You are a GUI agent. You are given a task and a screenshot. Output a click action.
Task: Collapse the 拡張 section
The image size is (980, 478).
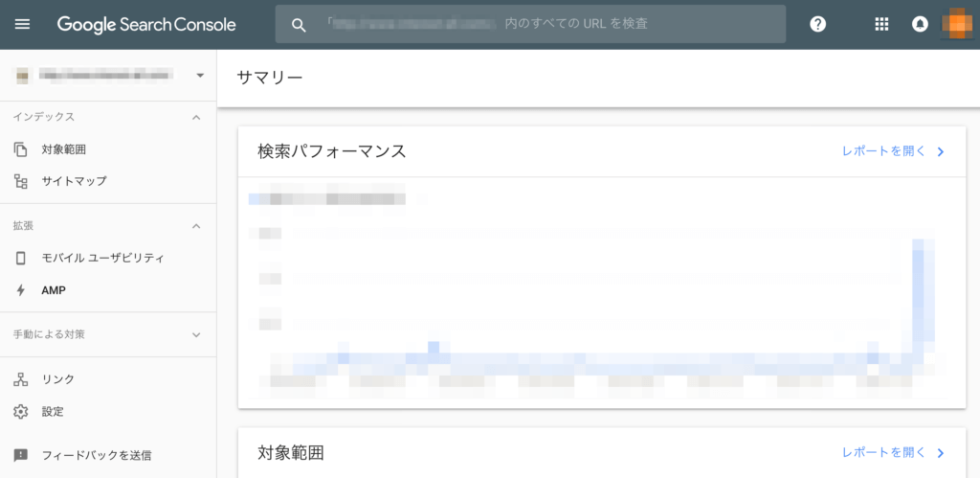point(196,226)
